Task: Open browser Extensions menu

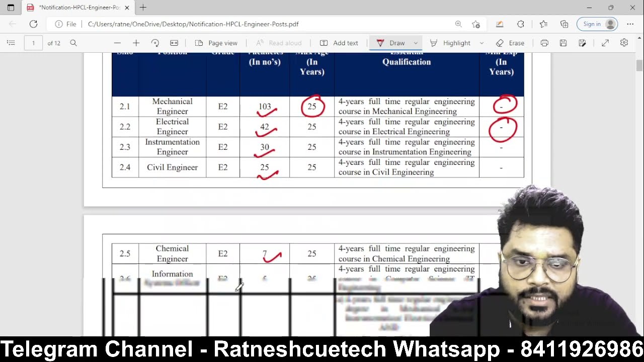Action: [x=521, y=24]
